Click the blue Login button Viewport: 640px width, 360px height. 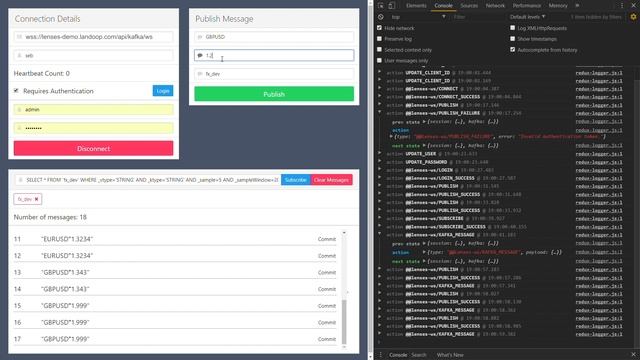coord(163,91)
